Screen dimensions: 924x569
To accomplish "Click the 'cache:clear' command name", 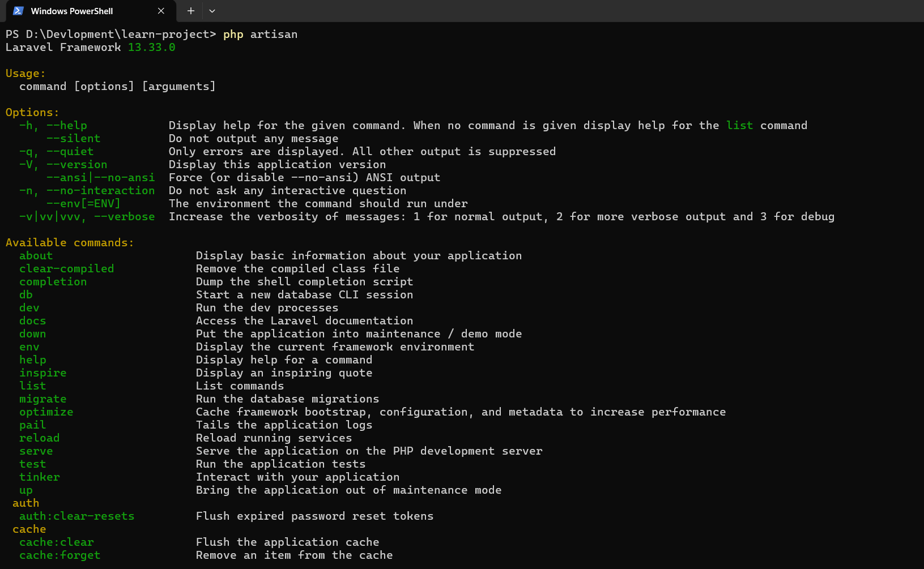I will click(x=57, y=542).
